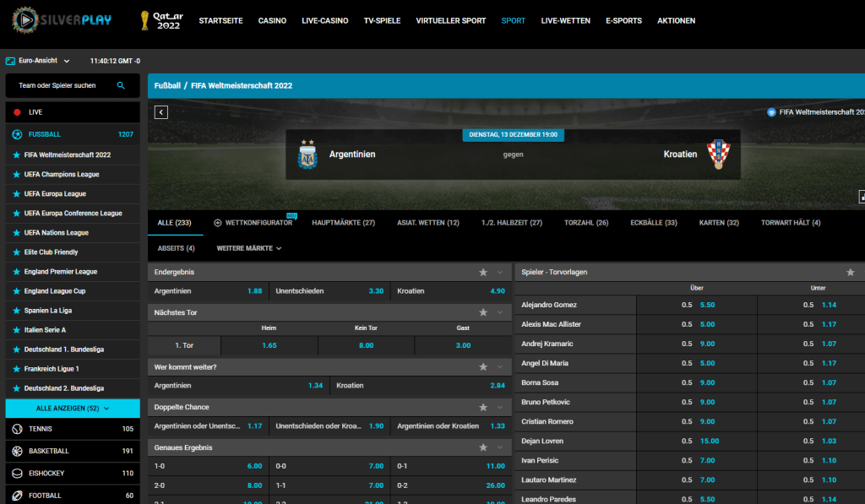
Task: Open the E-Sports menu item
Action: coord(624,21)
